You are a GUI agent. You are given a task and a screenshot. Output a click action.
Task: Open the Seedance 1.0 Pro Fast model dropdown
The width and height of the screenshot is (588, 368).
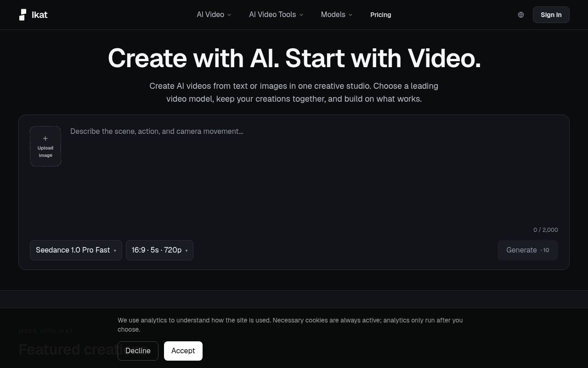tap(76, 250)
